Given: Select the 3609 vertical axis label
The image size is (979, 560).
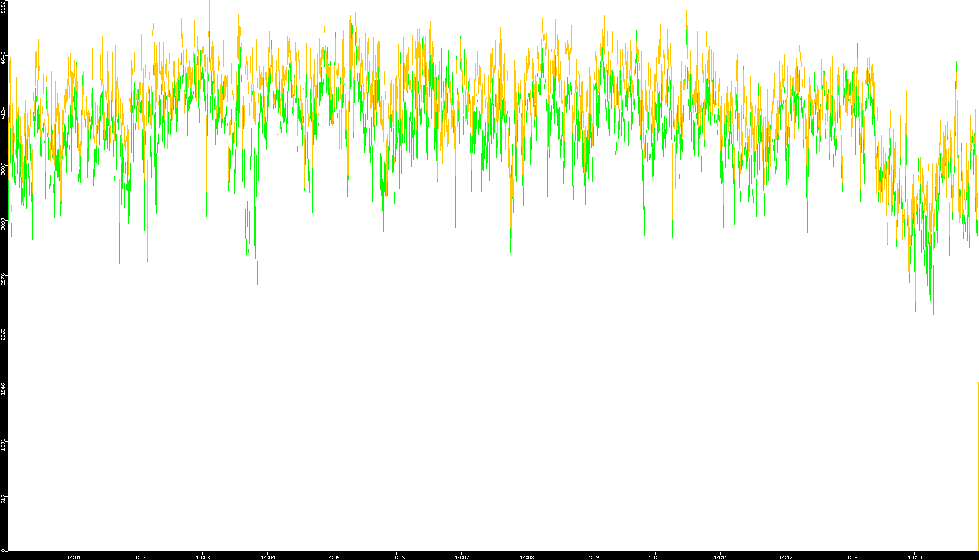Looking at the screenshot, I should [x=4, y=168].
